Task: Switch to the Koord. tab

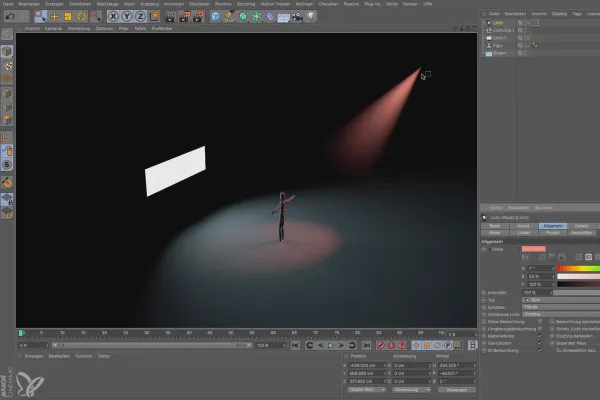Action: tap(523, 226)
